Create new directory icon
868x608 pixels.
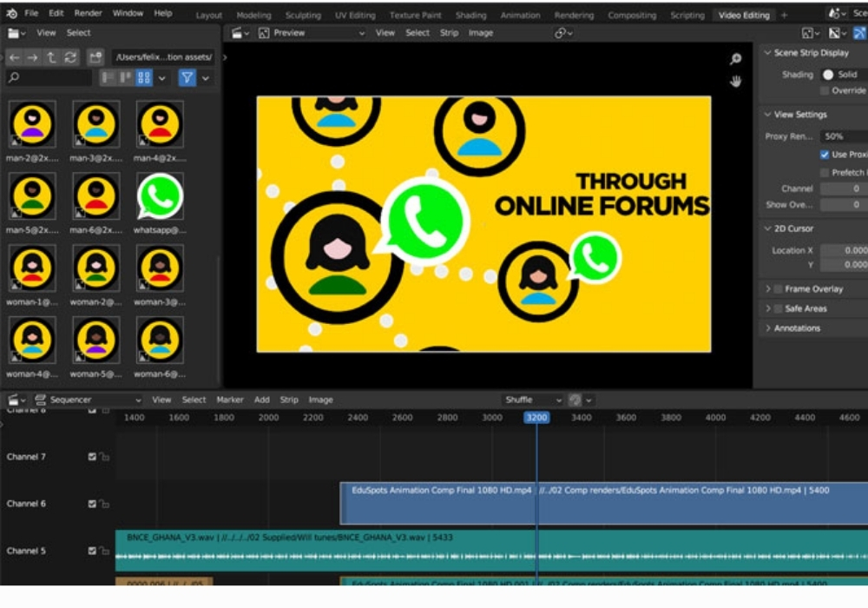(95, 57)
